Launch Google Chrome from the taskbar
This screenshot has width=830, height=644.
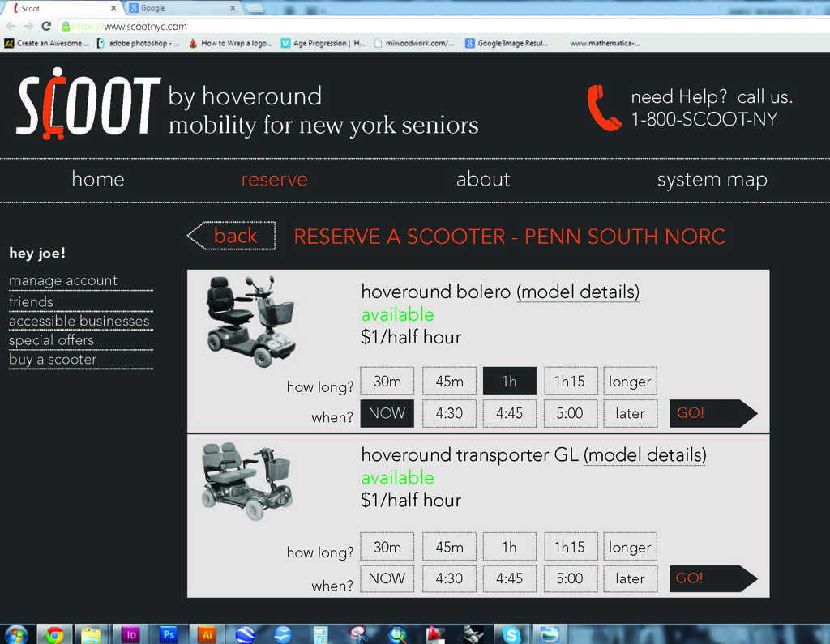[54, 634]
